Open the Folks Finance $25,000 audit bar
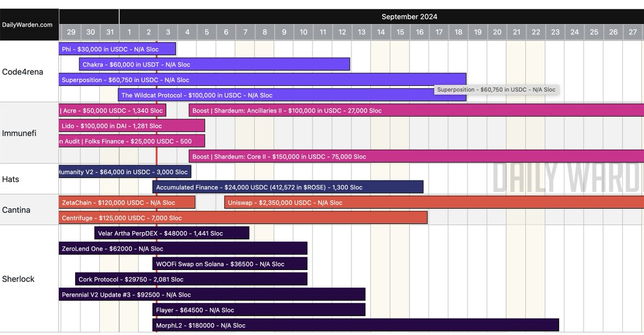Screen dimensions: 644x335 (x=132, y=141)
